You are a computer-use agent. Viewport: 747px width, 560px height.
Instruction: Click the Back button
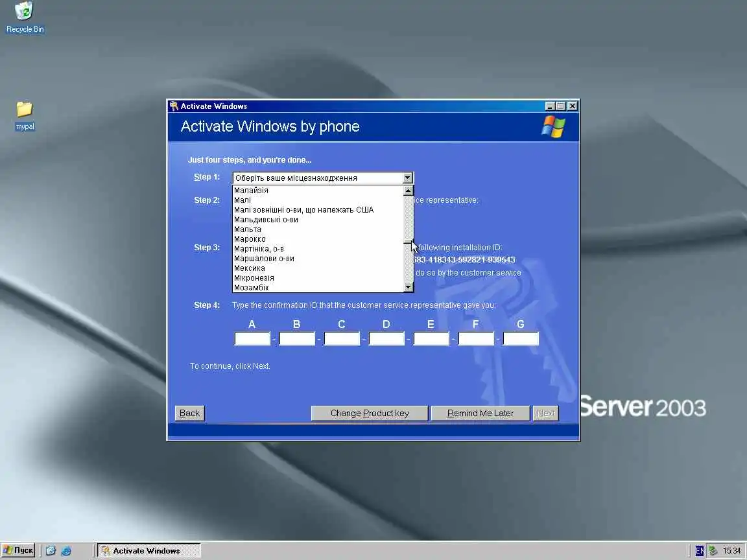click(189, 414)
